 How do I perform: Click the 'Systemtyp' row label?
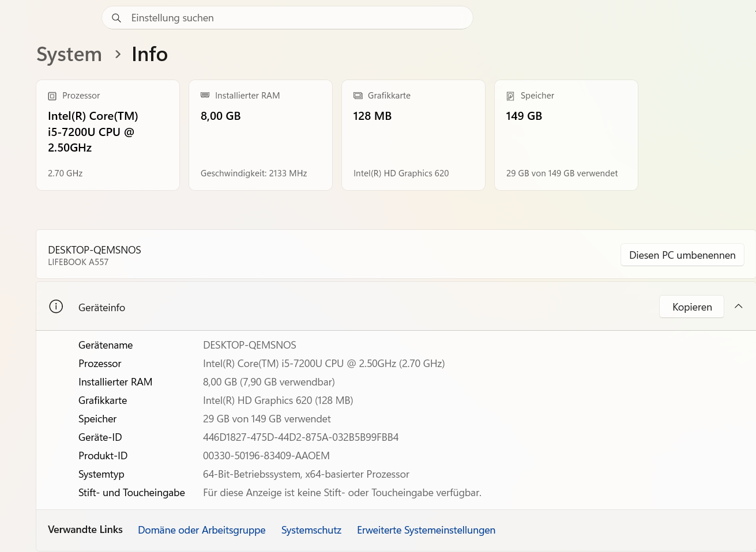pyautogui.click(x=101, y=474)
